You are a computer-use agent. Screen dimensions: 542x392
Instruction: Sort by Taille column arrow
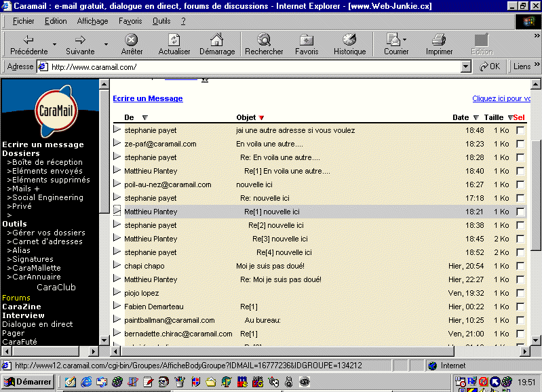pos(510,117)
